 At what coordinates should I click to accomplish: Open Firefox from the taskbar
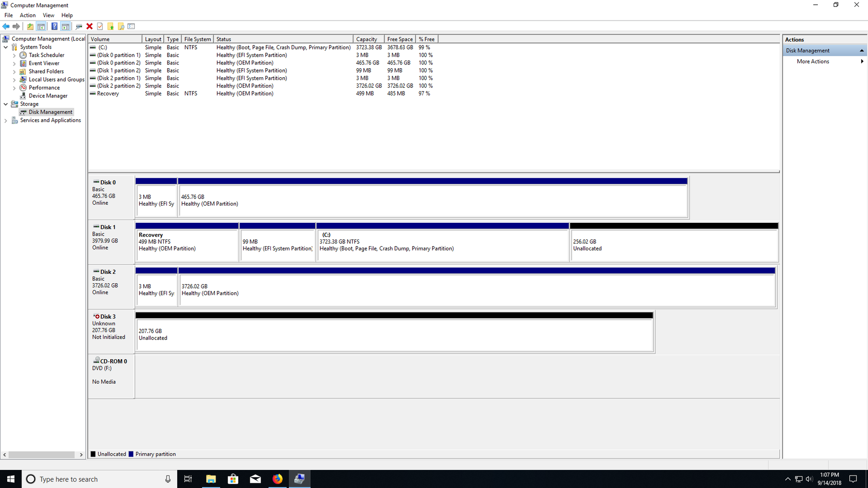[x=277, y=479]
